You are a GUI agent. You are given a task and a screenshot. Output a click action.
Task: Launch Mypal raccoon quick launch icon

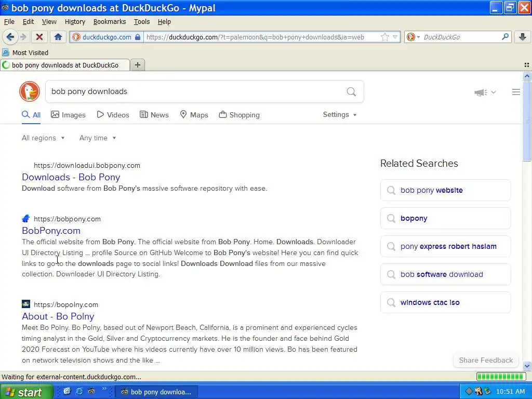[91, 391]
